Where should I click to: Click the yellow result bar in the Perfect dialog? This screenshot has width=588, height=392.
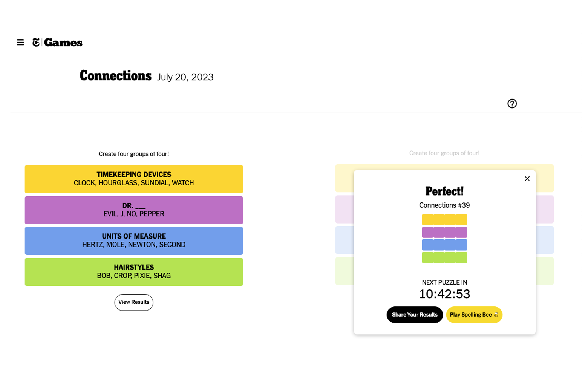(444, 219)
